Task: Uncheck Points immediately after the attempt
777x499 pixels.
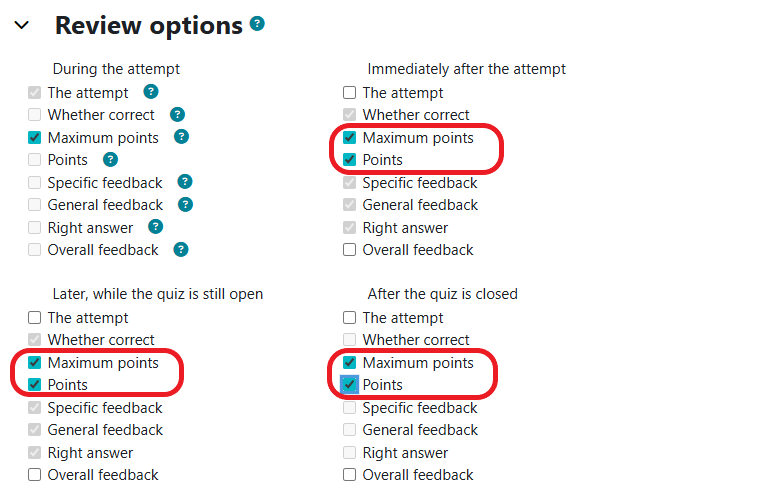Action: point(350,160)
